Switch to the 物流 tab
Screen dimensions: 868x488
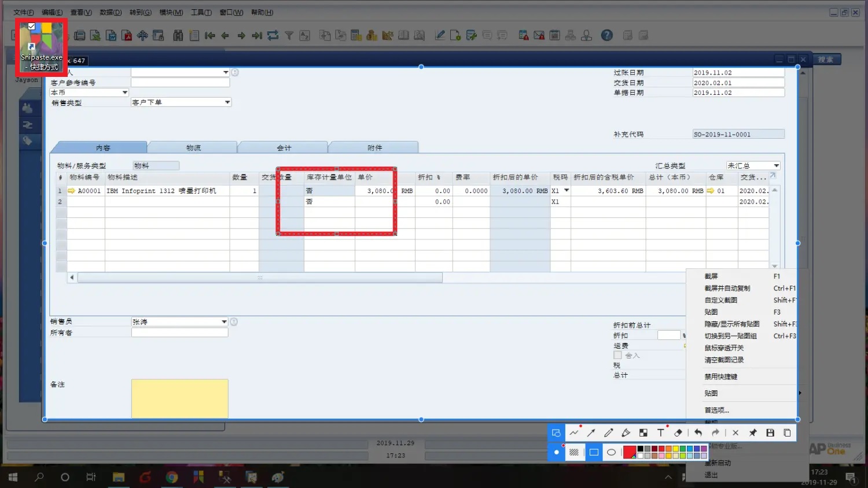click(x=193, y=148)
